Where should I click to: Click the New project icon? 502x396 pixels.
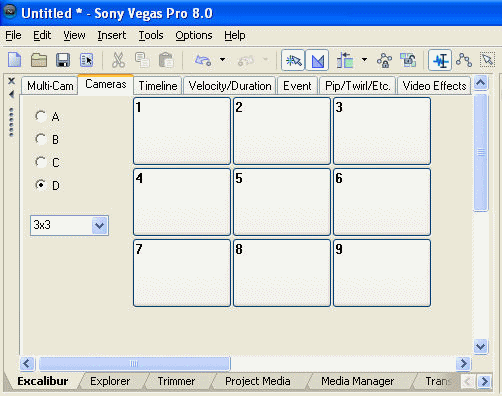pos(14,60)
